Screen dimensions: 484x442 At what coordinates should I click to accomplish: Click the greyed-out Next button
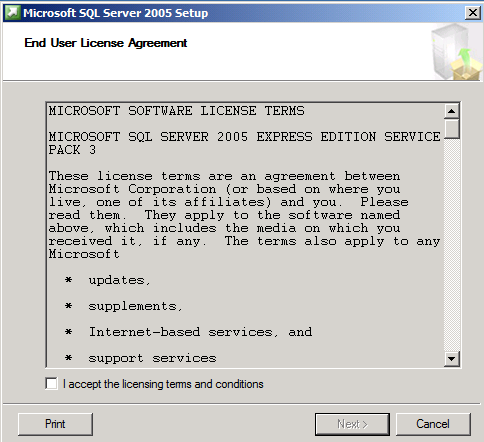pyautogui.click(x=352, y=424)
